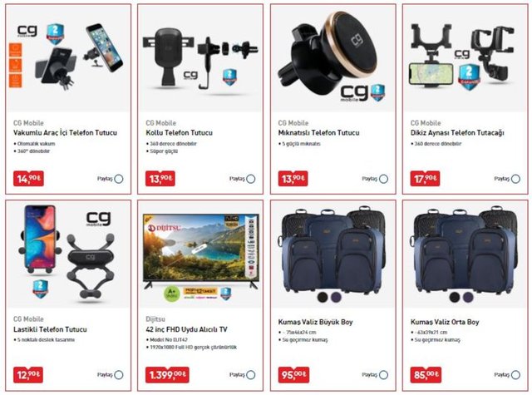This screenshot has height=395, width=532.
Task: Click the 2-year warranty shield on Lastikli holder
Action: tap(40, 289)
